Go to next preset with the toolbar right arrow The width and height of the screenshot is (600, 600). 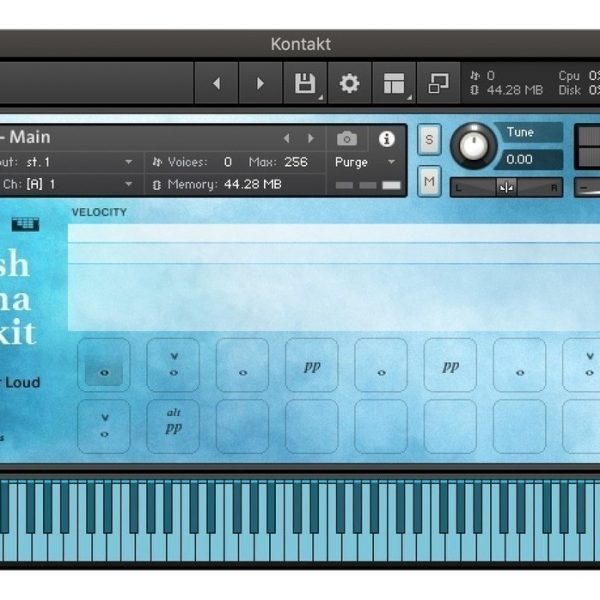point(261,83)
